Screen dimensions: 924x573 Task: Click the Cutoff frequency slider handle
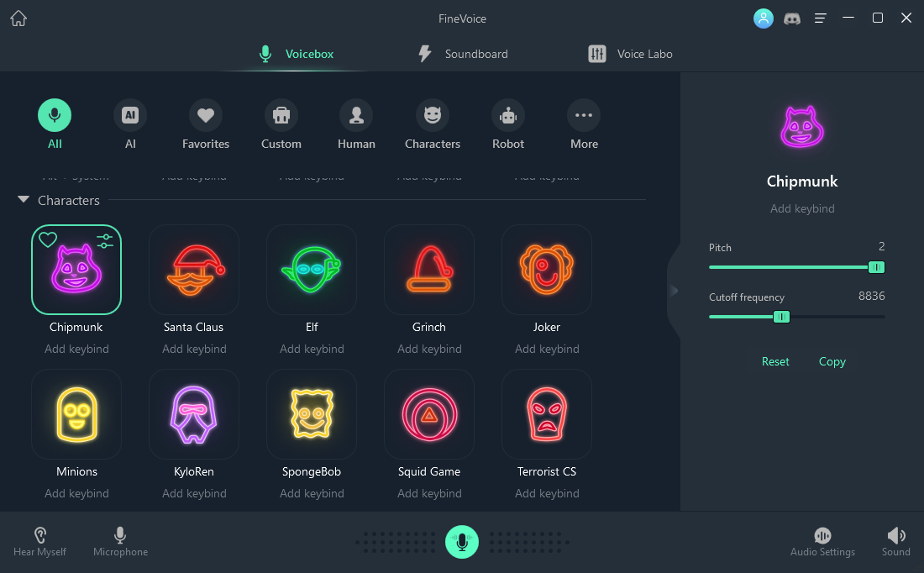(781, 317)
